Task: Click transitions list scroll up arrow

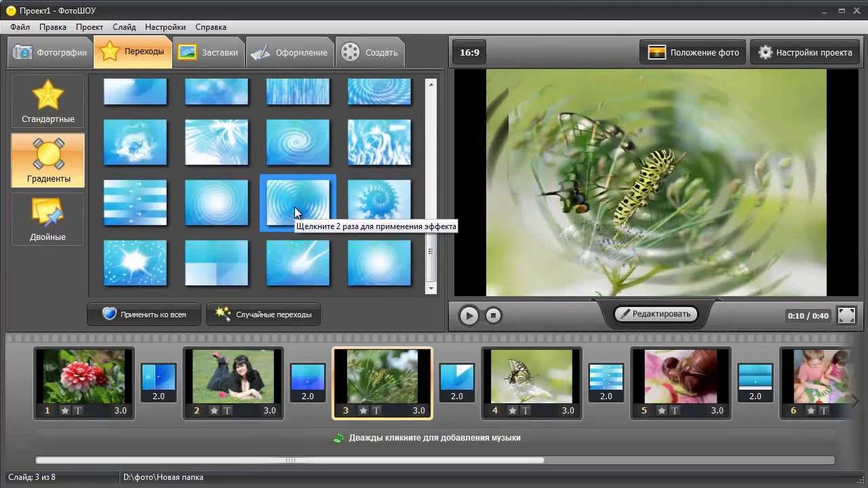Action: 431,84
